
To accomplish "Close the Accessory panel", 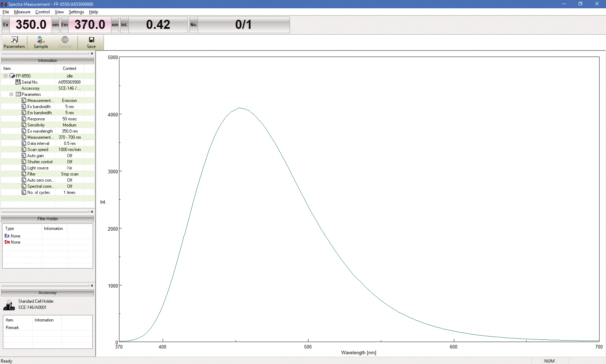I will [x=92, y=286].
